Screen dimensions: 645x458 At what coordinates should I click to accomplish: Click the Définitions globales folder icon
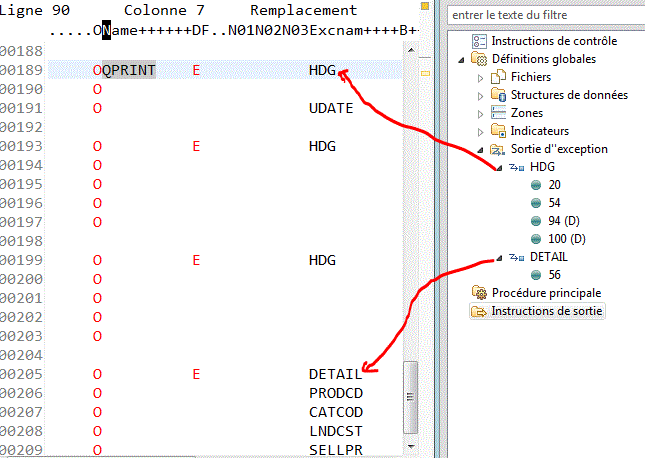(479, 59)
